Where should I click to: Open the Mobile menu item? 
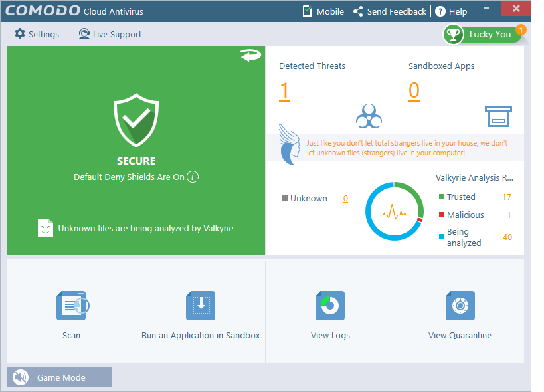point(330,12)
